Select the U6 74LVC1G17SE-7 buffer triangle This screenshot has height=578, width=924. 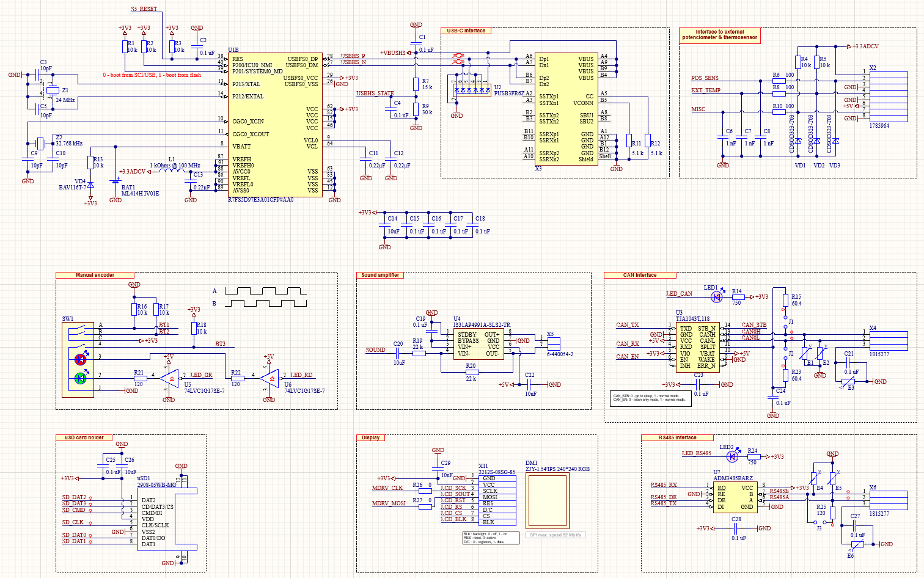[x=269, y=378]
